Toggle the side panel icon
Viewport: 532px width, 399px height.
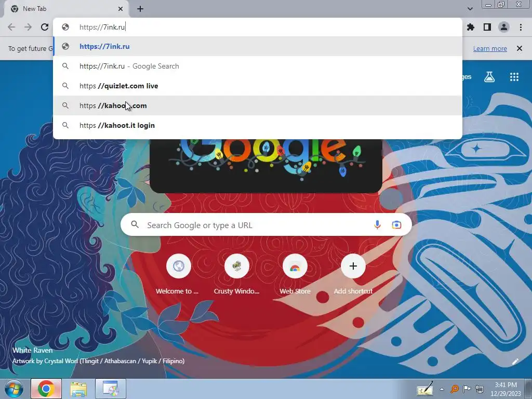click(487, 27)
